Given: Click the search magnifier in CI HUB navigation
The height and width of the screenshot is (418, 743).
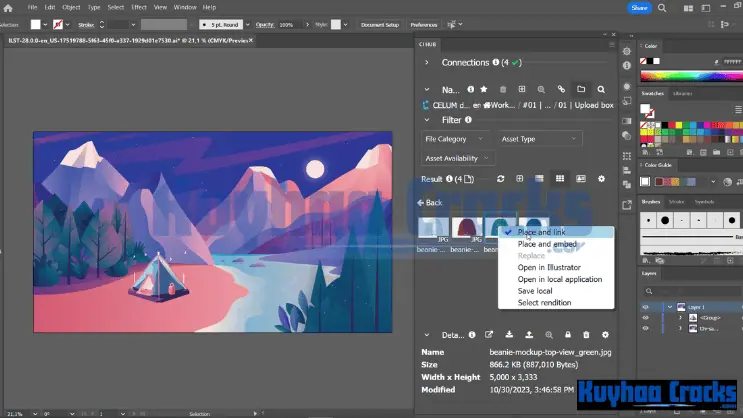Looking at the screenshot, I should click(601, 89).
